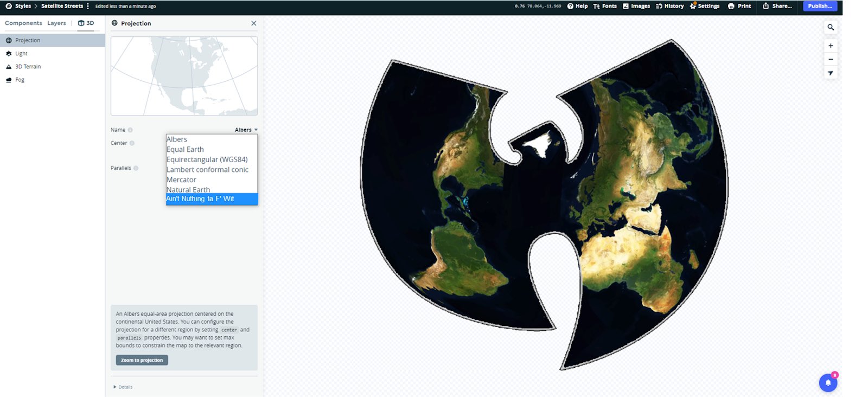The height and width of the screenshot is (397, 868).
Task: Choose Ain't Nuthing ta F' Wit projection
Action: (212, 199)
